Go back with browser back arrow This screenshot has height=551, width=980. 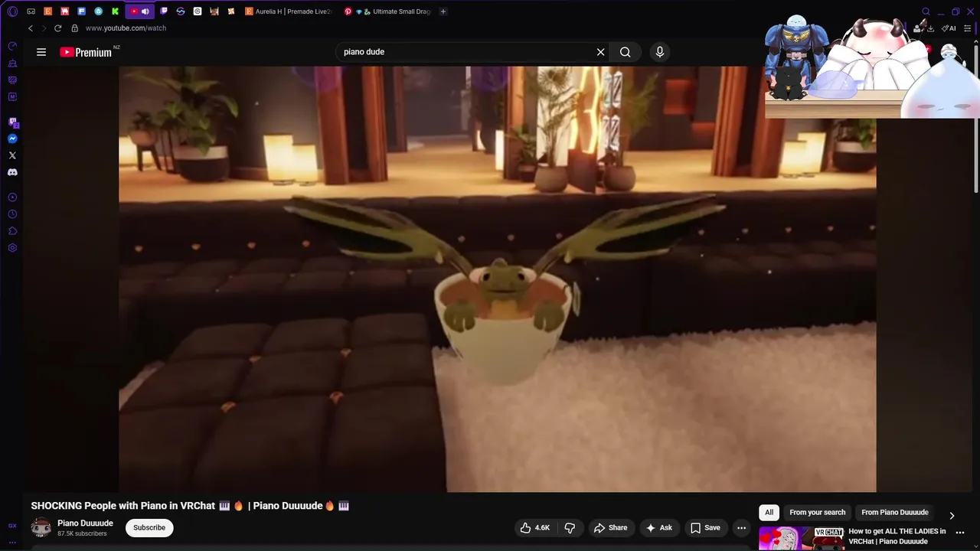pyautogui.click(x=31, y=28)
